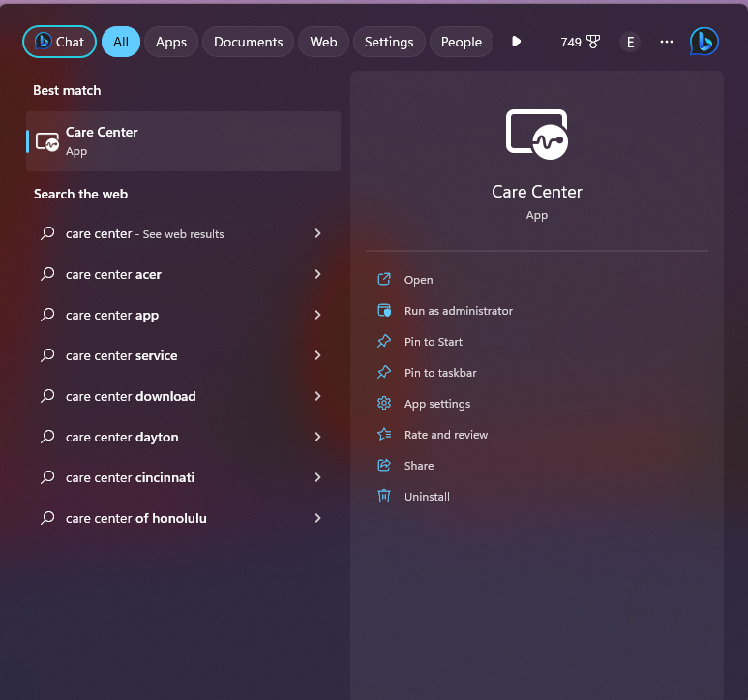Select the All filter tab
The width and height of the screenshot is (748, 700).
tap(121, 42)
